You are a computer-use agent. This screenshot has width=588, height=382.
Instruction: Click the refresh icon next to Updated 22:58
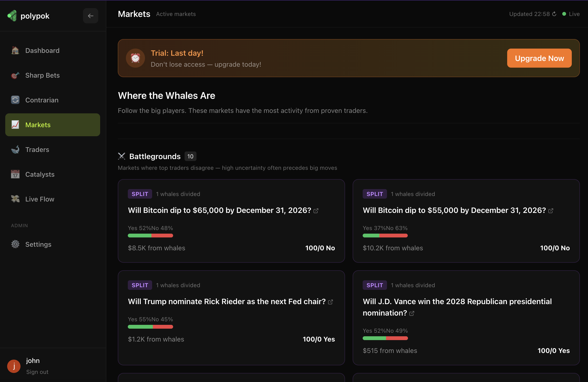(554, 14)
